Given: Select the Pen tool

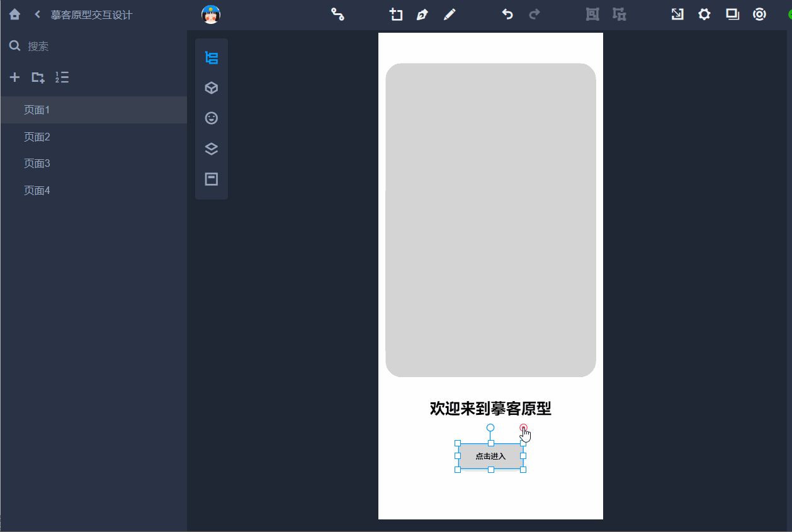Looking at the screenshot, I should (422, 14).
